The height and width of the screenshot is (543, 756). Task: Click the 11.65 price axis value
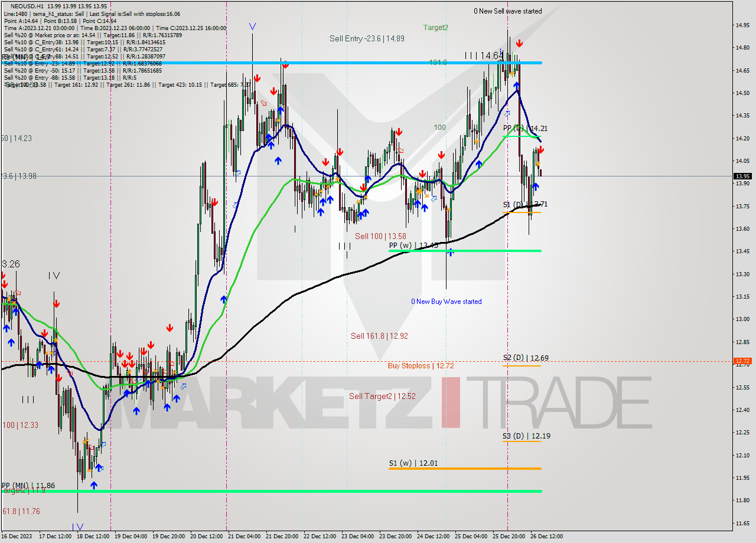(x=742, y=523)
